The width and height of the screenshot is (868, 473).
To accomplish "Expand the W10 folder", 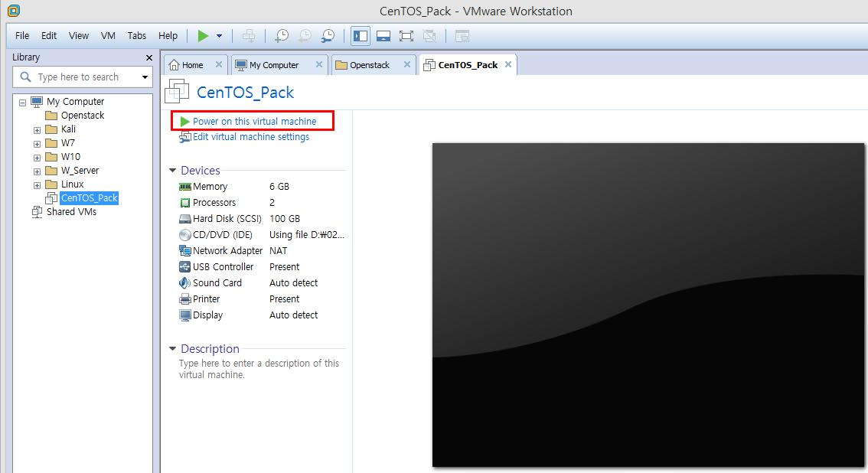I will coord(37,158).
